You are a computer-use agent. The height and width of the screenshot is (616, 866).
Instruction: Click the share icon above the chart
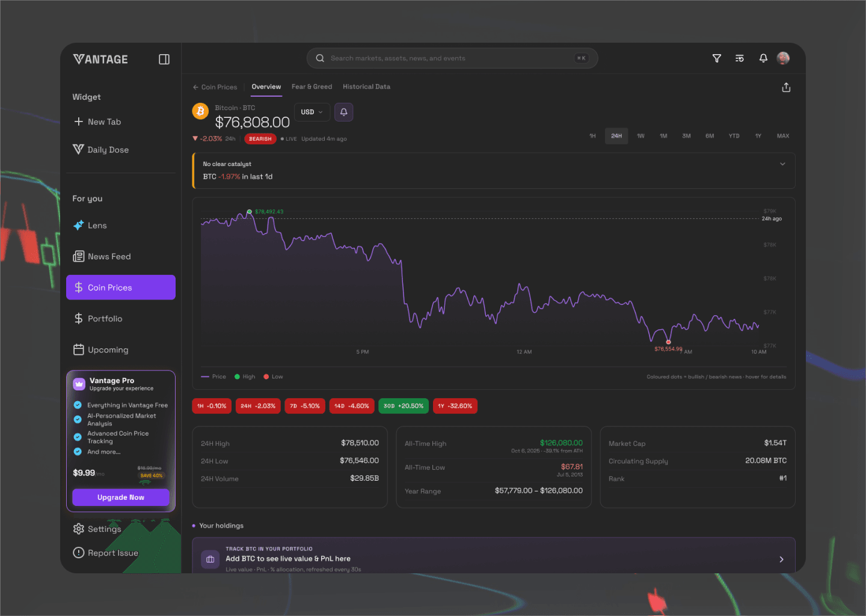(786, 87)
